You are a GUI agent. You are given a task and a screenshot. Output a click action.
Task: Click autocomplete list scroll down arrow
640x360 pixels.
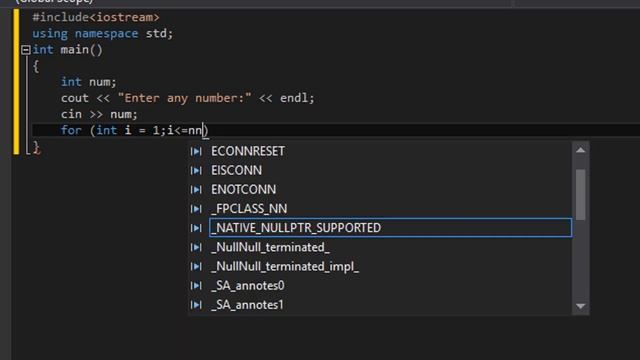(580, 306)
